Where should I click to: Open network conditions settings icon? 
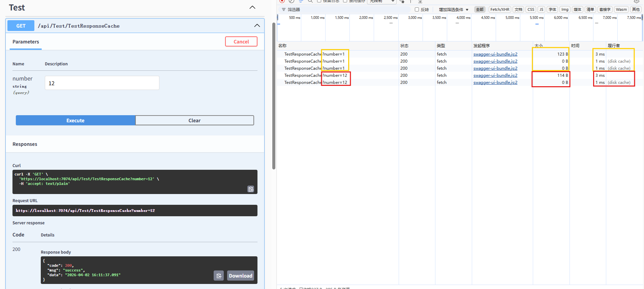[402, 1]
